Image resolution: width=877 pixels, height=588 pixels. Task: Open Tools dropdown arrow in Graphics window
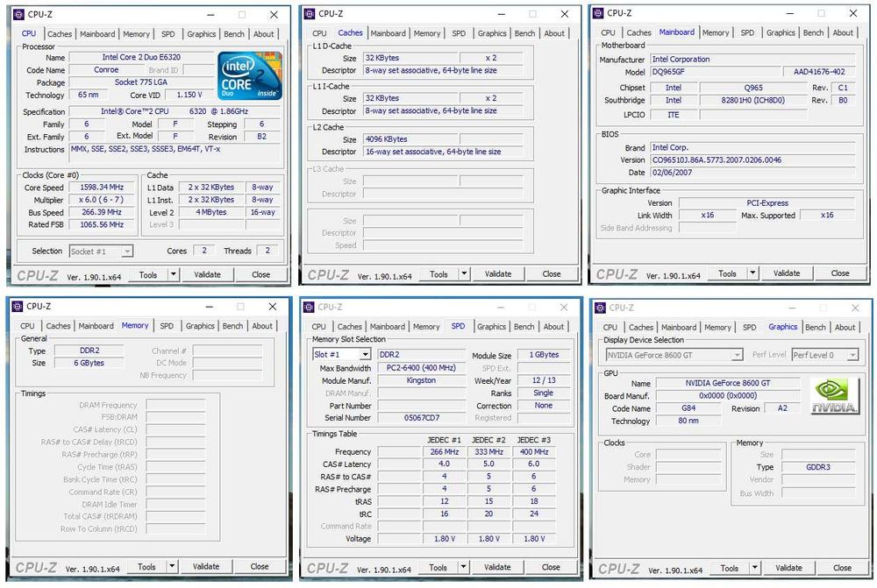pyautogui.click(x=754, y=568)
